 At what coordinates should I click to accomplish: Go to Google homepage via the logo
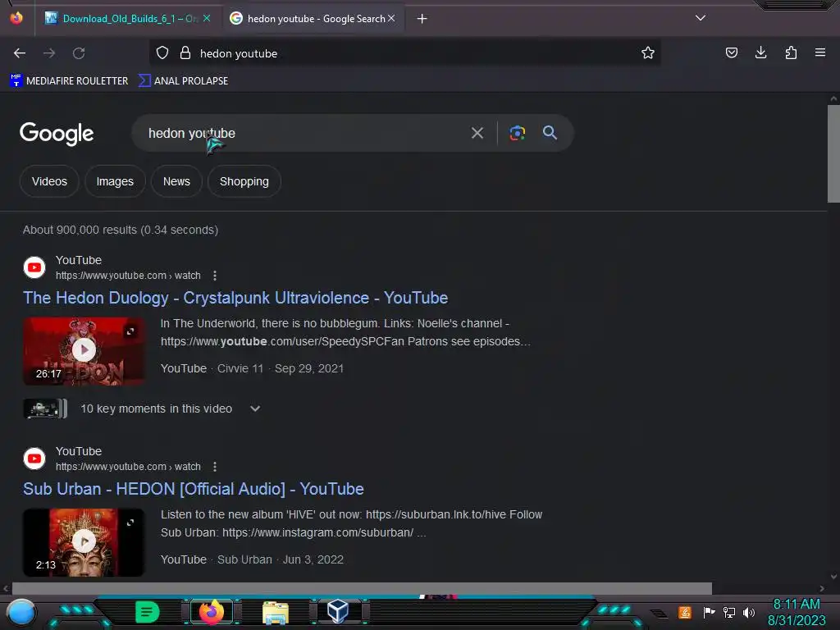[57, 134]
